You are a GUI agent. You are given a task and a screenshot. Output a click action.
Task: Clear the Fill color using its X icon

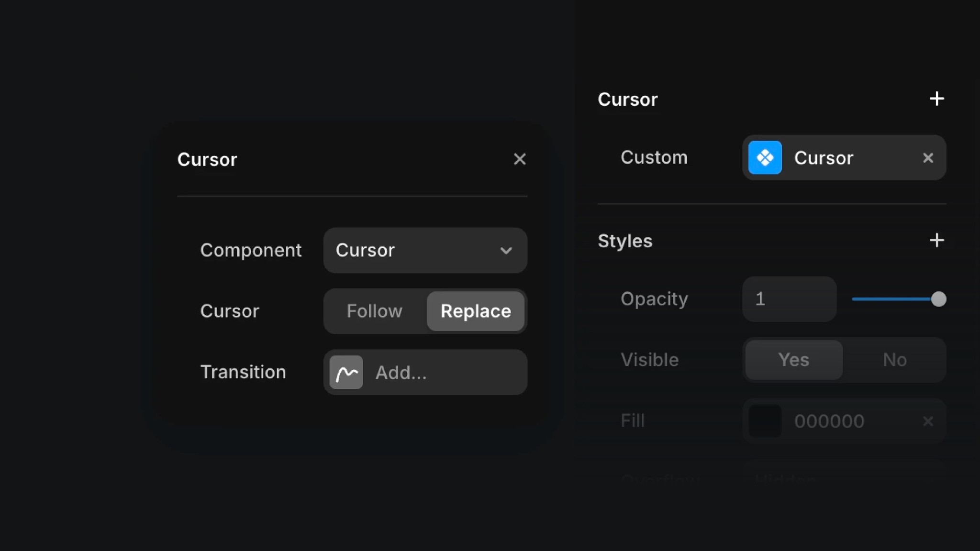tap(928, 421)
